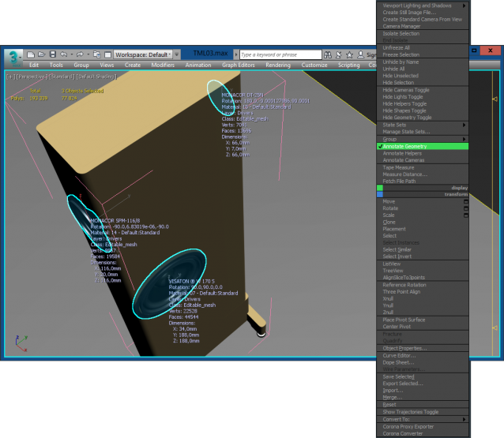Choose Isolate Selection from context menu
The height and width of the screenshot is (438, 504).
423,34
